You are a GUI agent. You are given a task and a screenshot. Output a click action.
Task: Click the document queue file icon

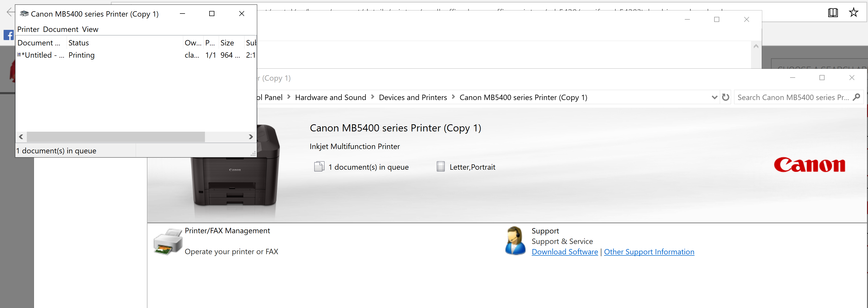tap(318, 166)
